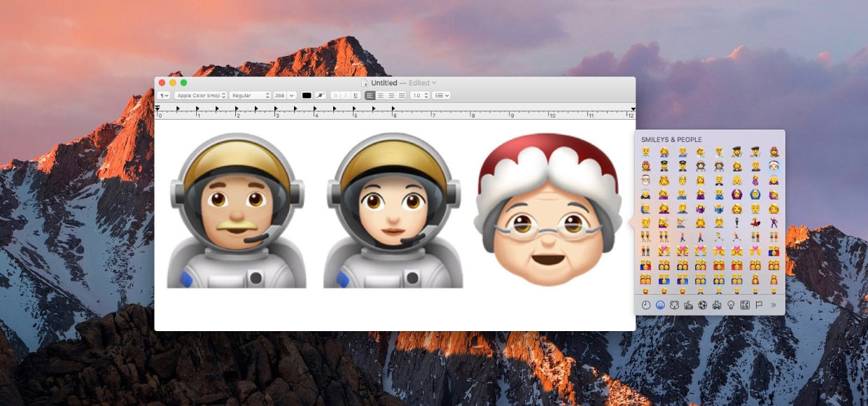Open the list bullets and numbering dropdown
Screen dimensions: 868x406
(x=442, y=95)
